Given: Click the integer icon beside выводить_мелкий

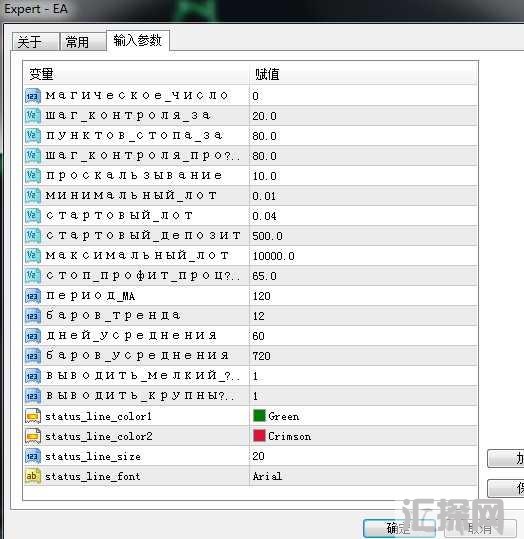Looking at the screenshot, I should tap(33, 376).
